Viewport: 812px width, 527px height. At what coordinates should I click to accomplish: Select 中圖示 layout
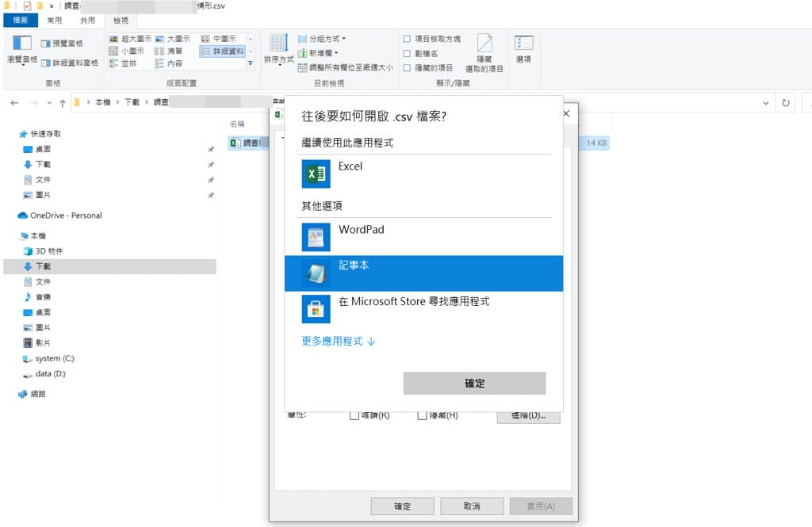pyautogui.click(x=218, y=39)
